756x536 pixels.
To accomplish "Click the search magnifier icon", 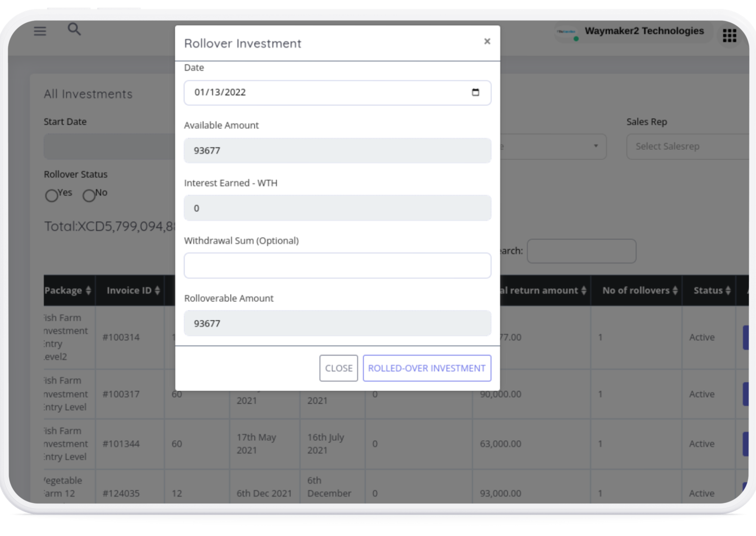I will click(x=74, y=29).
